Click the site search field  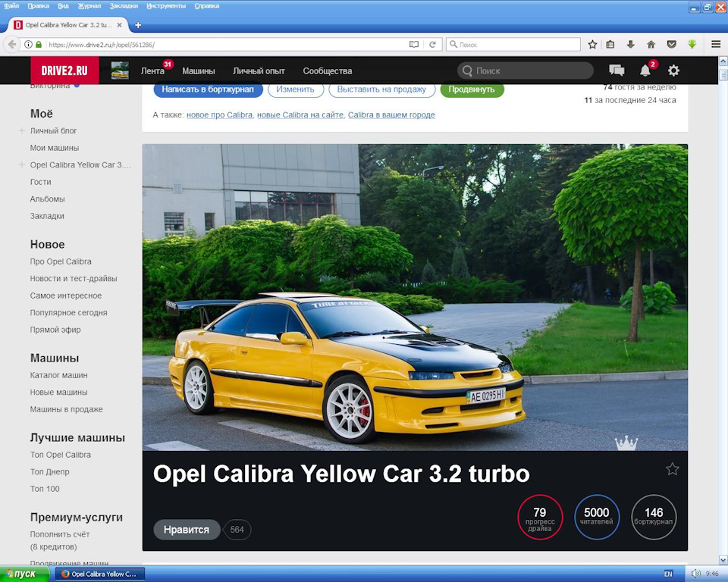526,70
